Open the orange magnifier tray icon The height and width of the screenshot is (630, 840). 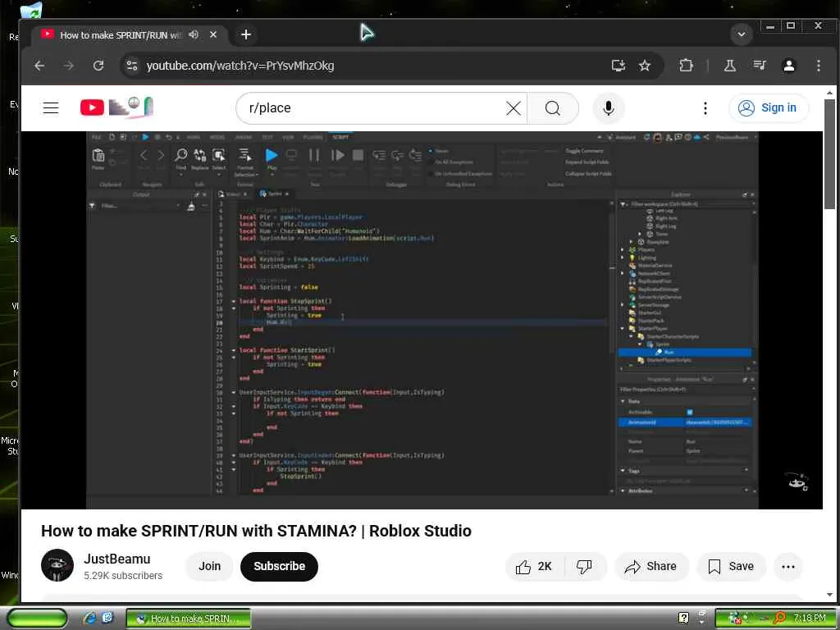point(778,618)
